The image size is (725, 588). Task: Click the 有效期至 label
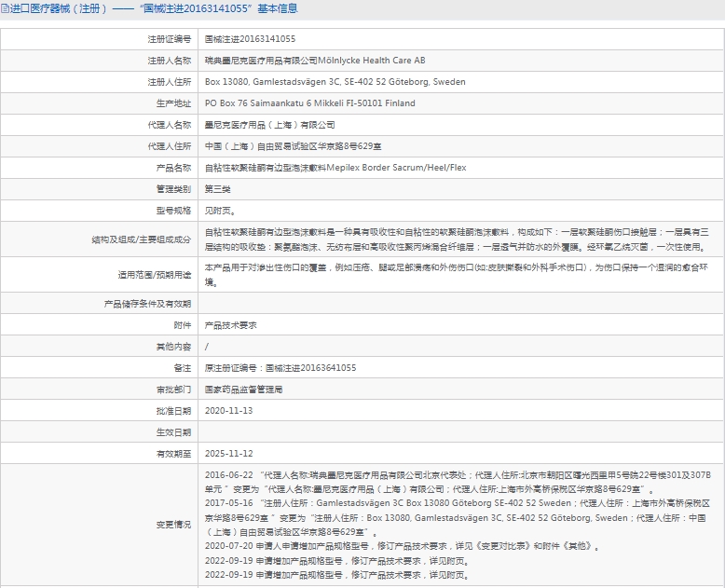173,454
